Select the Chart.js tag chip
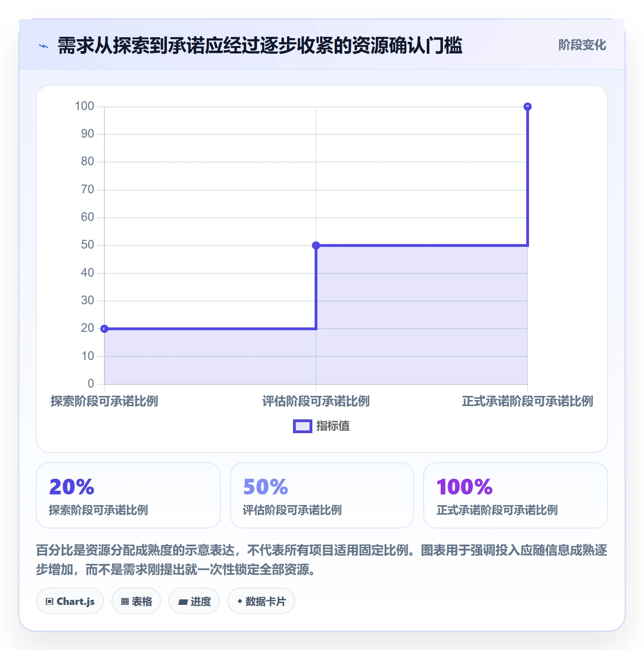Image resolution: width=644 pixels, height=650 pixels. (70, 601)
